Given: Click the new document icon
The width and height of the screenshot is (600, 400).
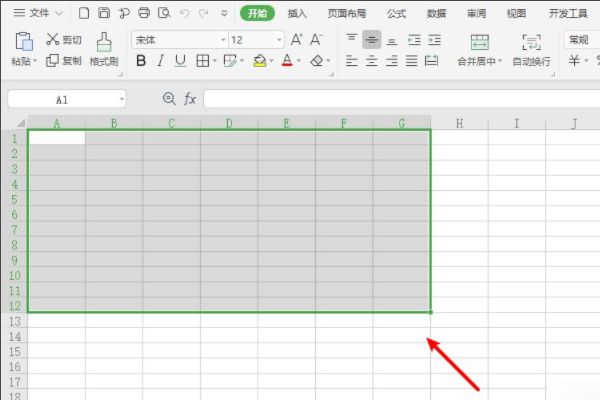Looking at the screenshot, I should point(84,13).
